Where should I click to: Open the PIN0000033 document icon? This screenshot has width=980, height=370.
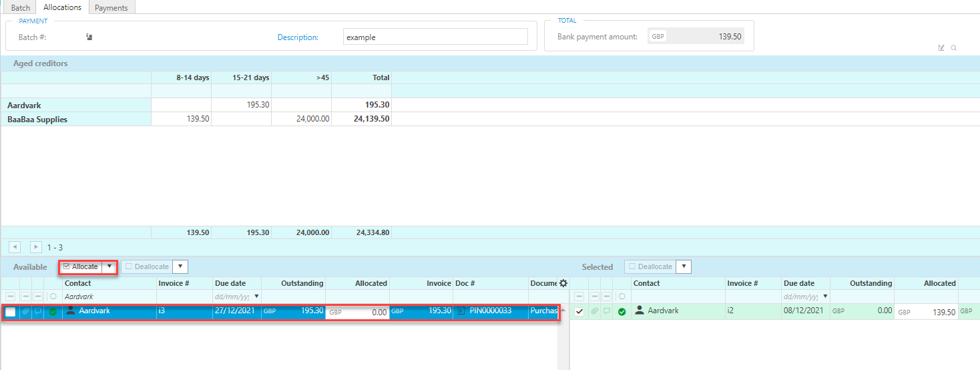click(x=461, y=311)
